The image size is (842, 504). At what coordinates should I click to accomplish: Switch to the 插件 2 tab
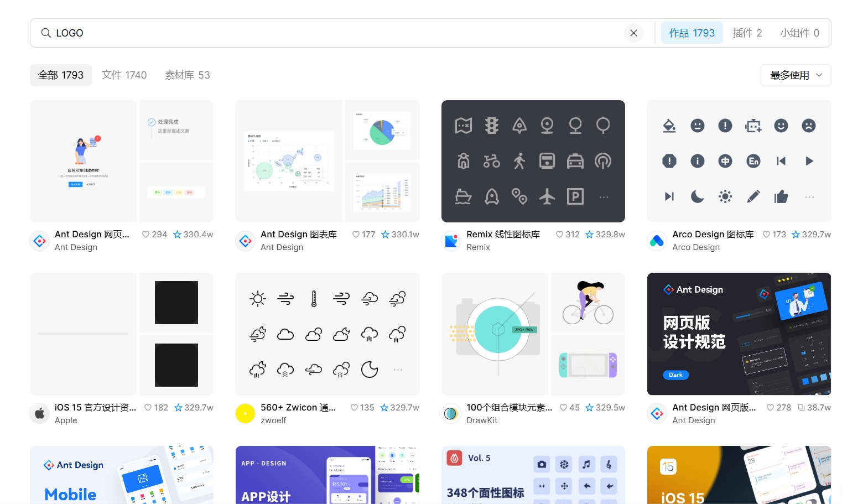click(747, 33)
